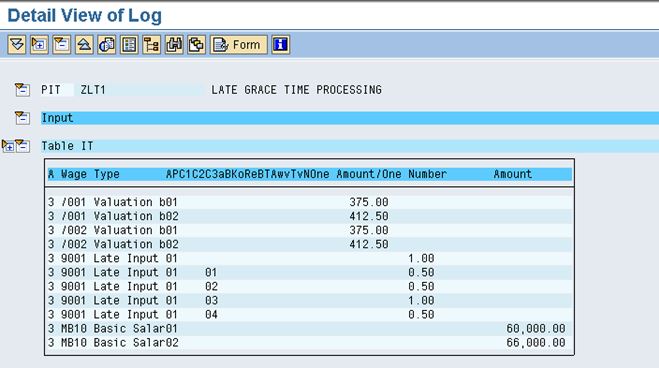Click the Amount/One column header
Image resolution: width=659 pixels, height=368 pixels.
pos(369,174)
